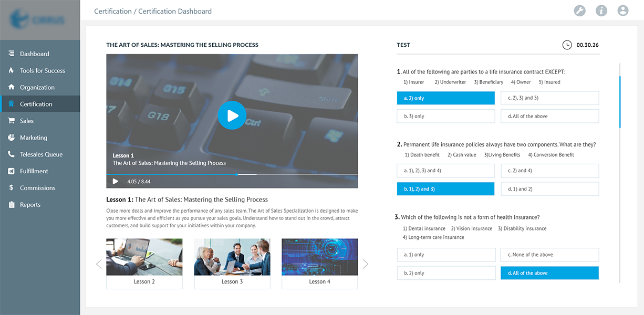Choose answer "d. 1) and 2)" for question 2
The image size is (644, 315).
click(x=549, y=189)
